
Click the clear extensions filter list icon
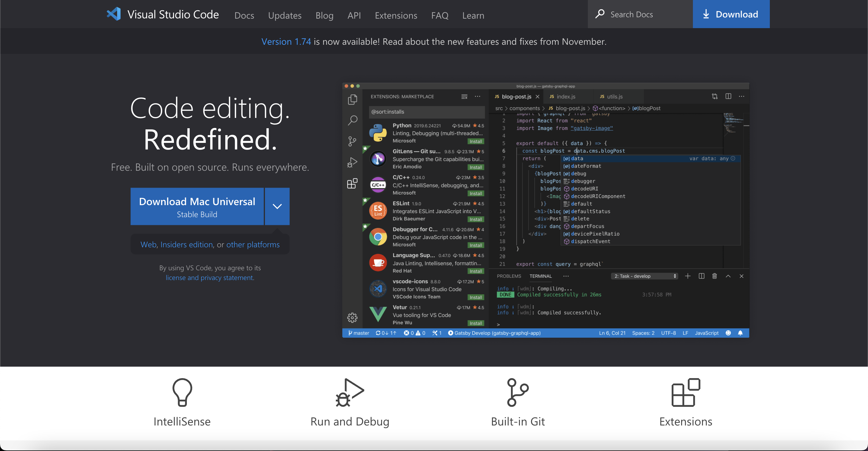pyautogui.click(x=464, y=96)
